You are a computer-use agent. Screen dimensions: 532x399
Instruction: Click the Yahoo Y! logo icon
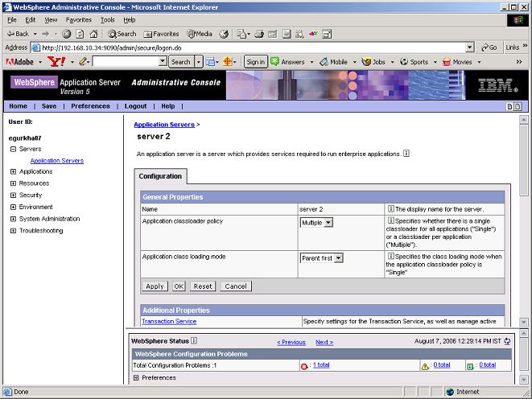point(56,62)
